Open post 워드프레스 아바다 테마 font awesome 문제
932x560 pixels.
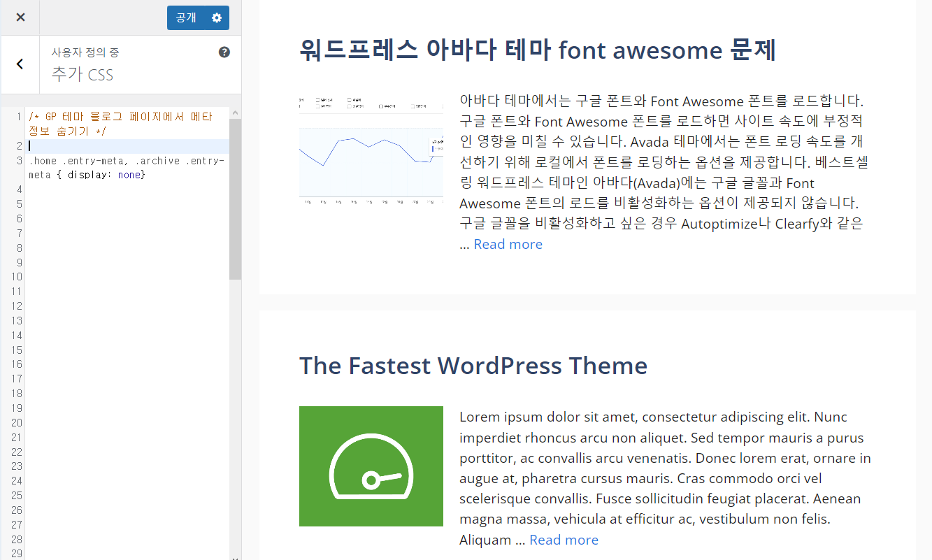coord(537,50)
